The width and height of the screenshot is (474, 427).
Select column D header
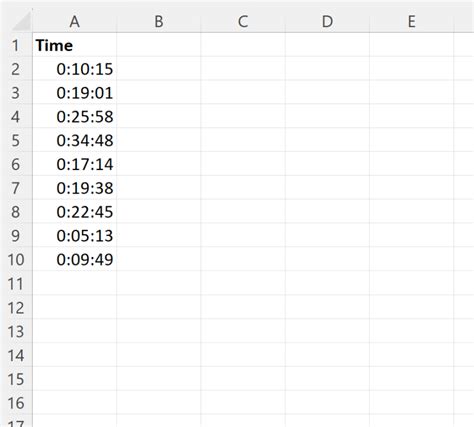pyautogui.click(x=327, y=21)
